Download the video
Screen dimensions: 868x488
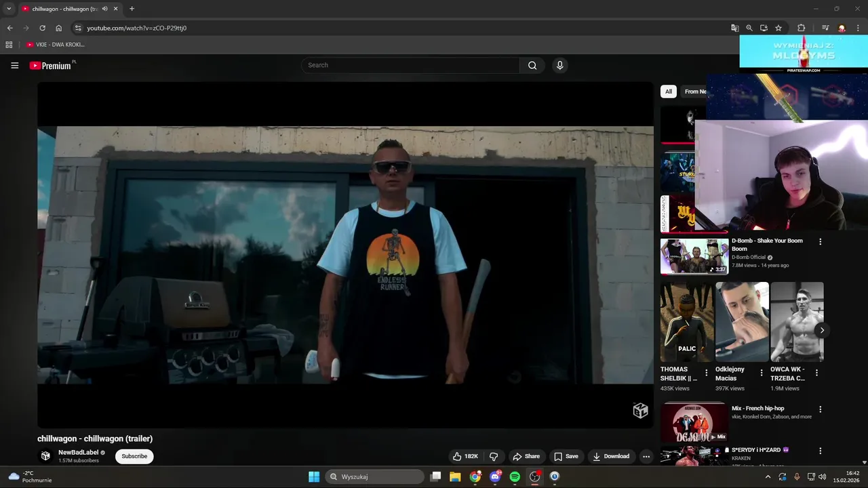[611, 456]
